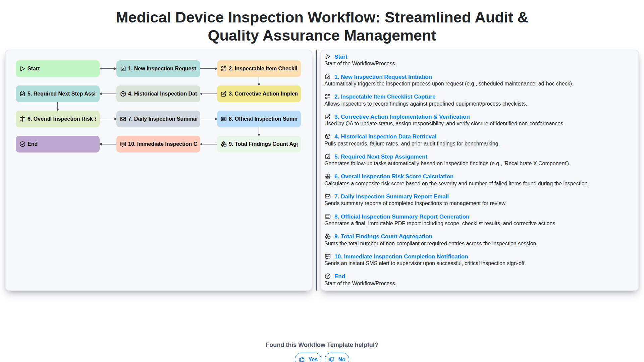Click the check-circle icon in the End node
Image resolution: width=644 pixels, height=362 pixels.
pos(22,144)
